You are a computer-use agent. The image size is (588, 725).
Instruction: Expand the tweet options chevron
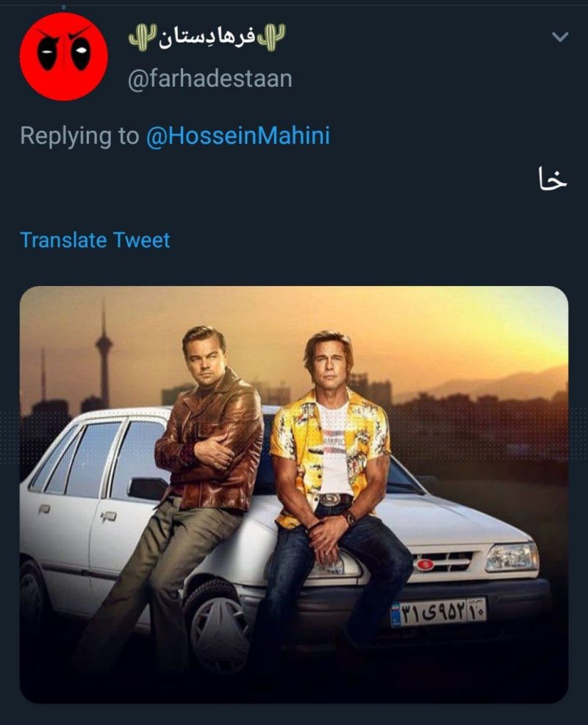point(560,37)
